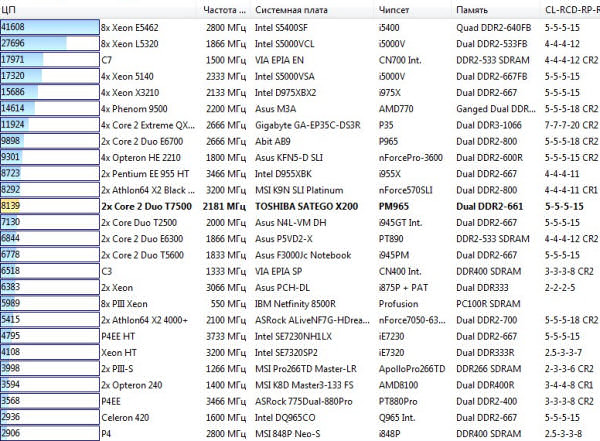This screenshot has height=441, width=600.
Task: Select the 8x Xeon E5462 row
Action: pyautogui.click(x=300, y=28)
